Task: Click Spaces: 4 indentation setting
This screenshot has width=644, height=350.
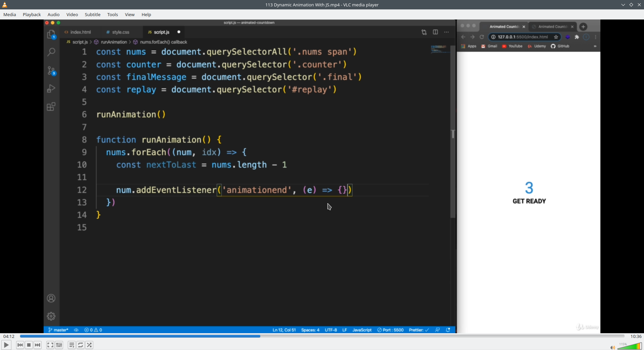Action: 310,330
